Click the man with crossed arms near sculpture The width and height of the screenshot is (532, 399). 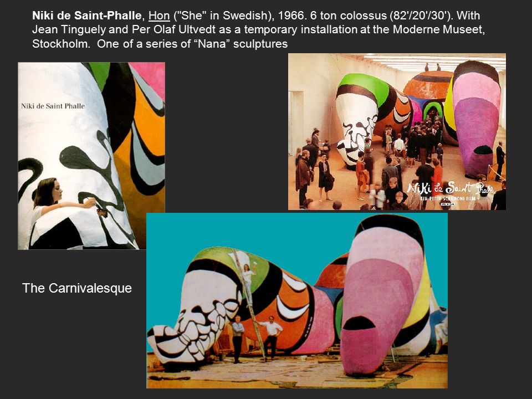pos(238,339)
